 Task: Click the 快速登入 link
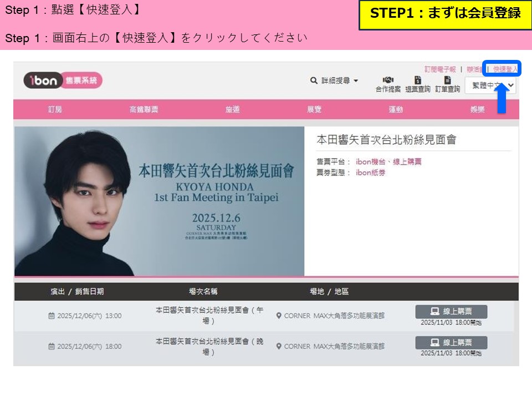(505, 69)
